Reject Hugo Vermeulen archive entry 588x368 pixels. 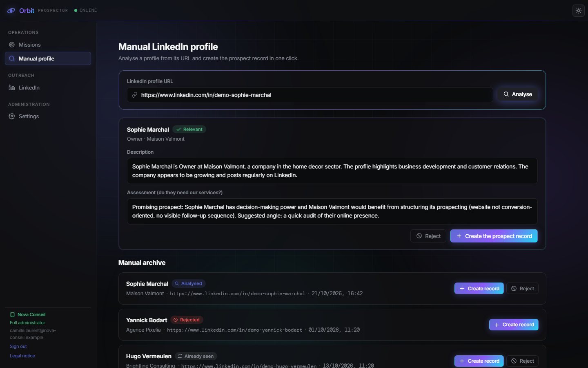click(523, 361)
